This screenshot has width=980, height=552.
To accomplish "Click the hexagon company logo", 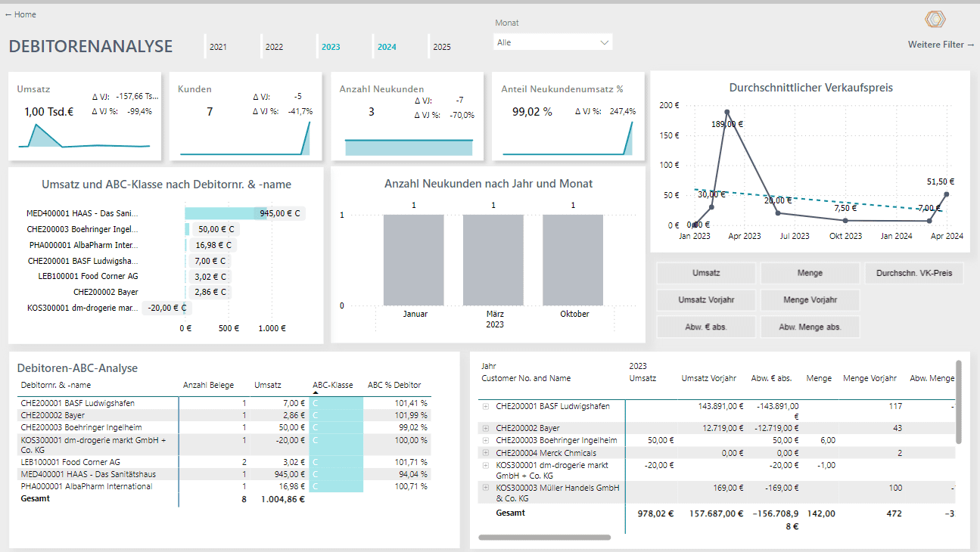I will pyautogui.click(x=936, y=19).
